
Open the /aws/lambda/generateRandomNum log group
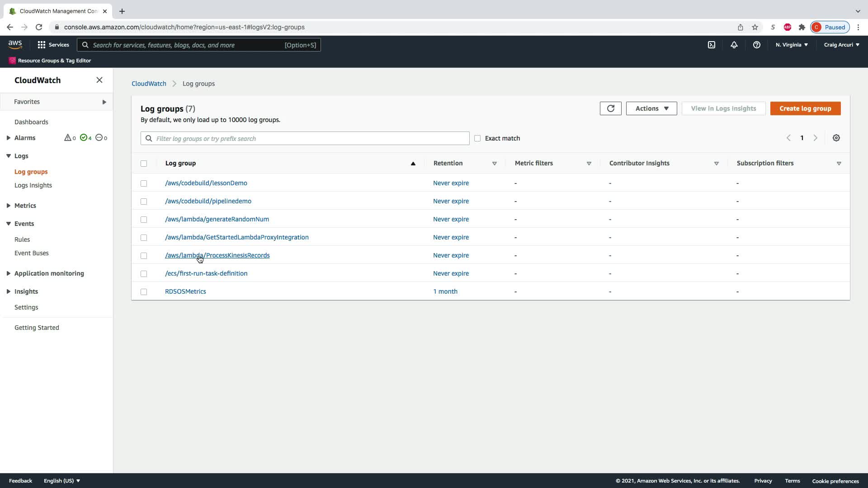[217, 219]
